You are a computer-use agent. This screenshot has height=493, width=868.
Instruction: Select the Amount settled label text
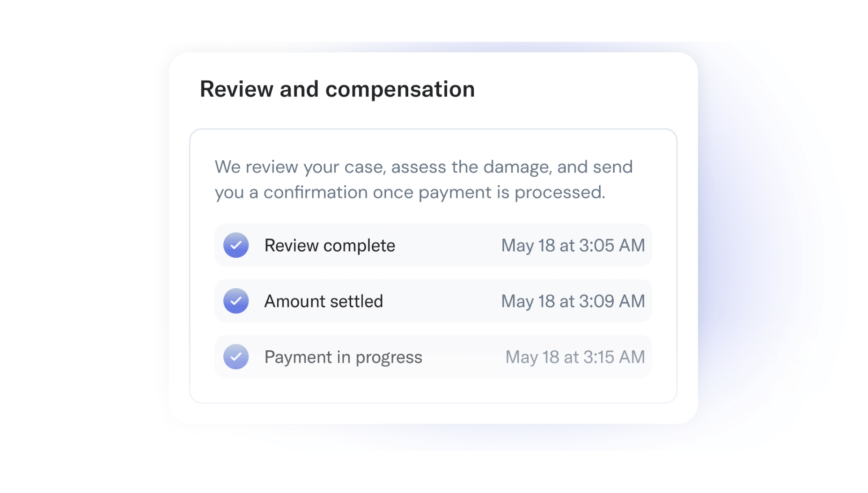[324, 301]
